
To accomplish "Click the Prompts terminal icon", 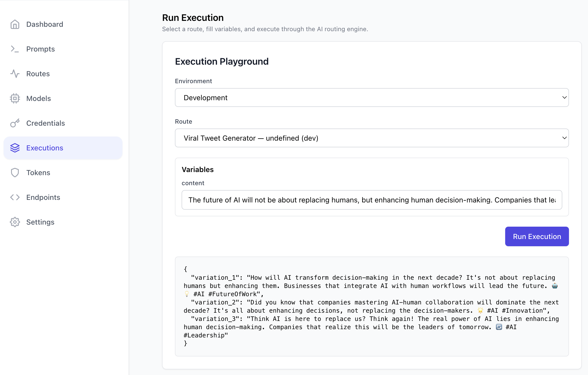I will 15,49.
